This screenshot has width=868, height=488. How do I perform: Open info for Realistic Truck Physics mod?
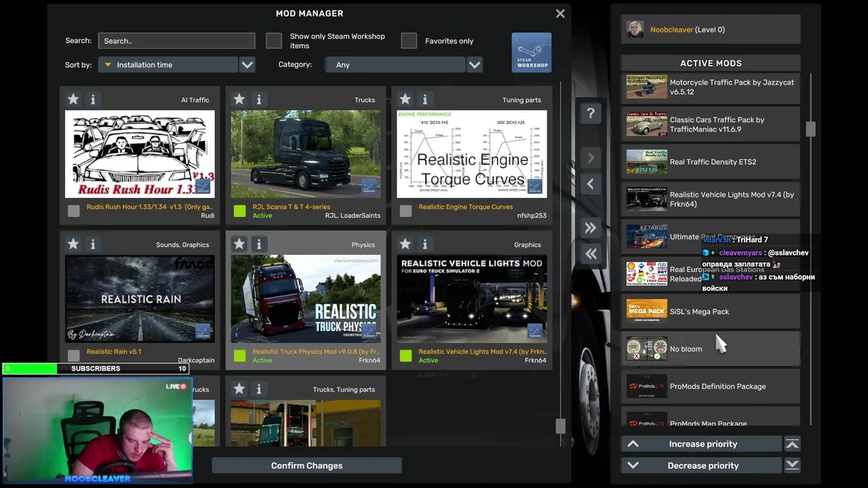pyautogui.click(x=258, y=243)
